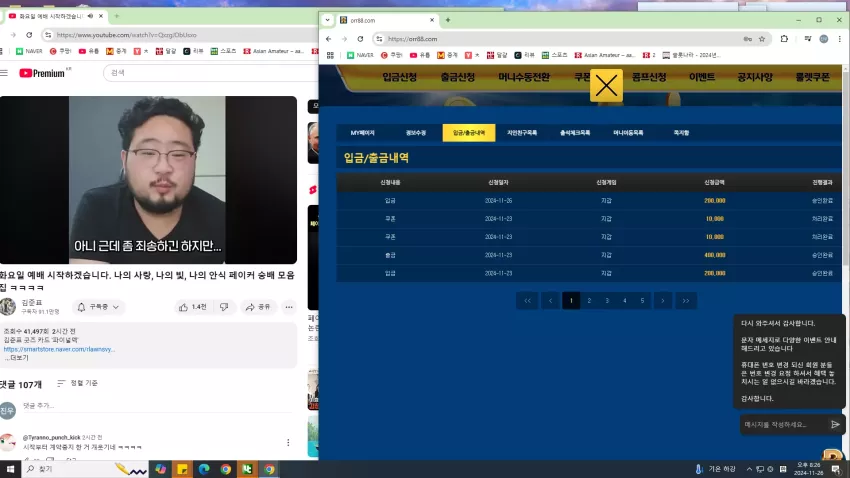Open the apps grid in the orr88 bookmarks bar
850x478 pixels.
tap(330, 55)
